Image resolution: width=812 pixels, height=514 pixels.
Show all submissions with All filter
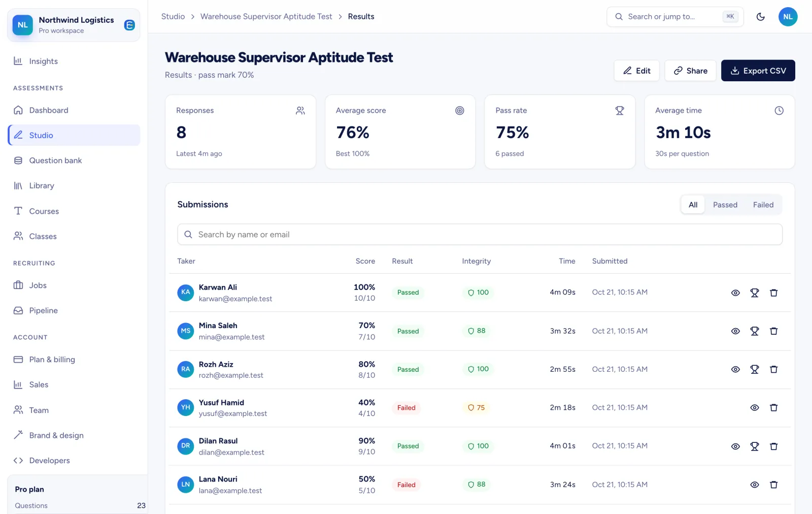click(x=693, y=205)
